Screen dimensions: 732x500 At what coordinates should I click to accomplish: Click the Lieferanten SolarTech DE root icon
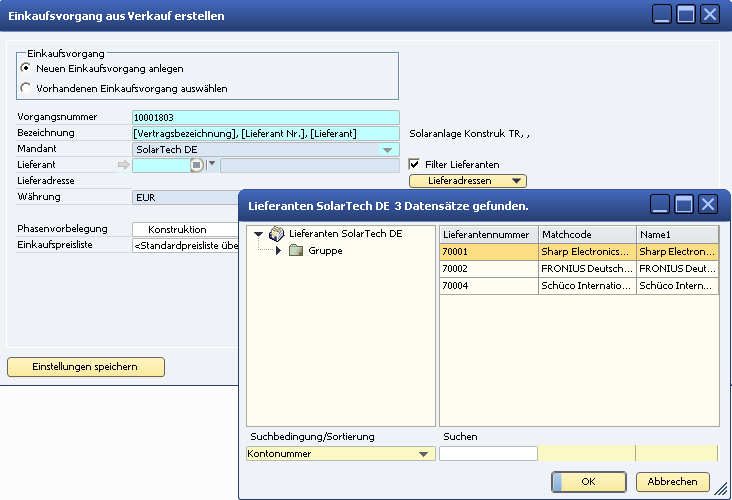(x=277, y=233)
